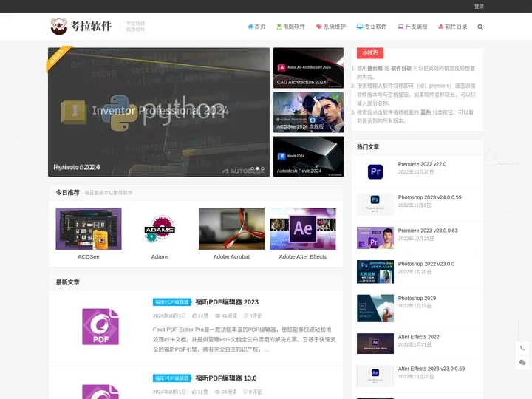Click the ACDSee recommended image
This screenshot has height=399, width=532.
pos(89,228)
